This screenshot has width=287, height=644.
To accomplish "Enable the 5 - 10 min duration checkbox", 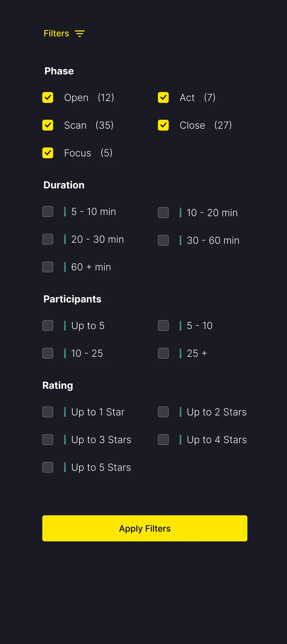I will click(x=48, y=211).
